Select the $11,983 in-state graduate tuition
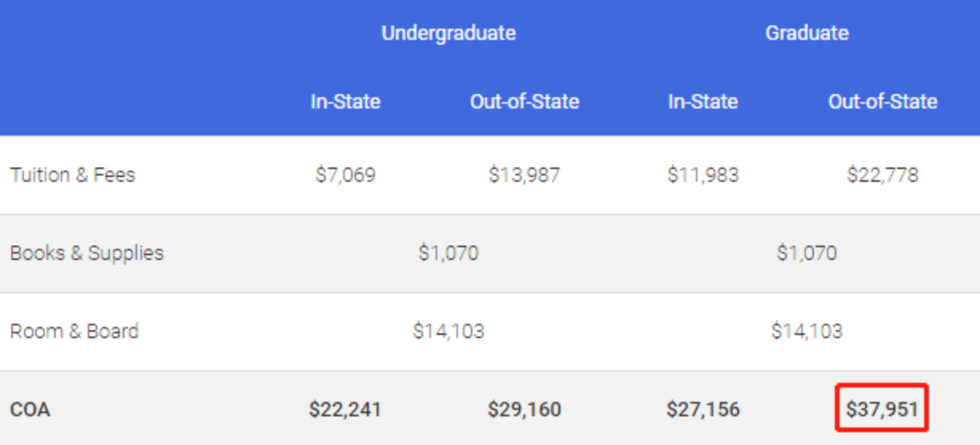Viewport: 980px width, 445px height. tap(703, 175)
